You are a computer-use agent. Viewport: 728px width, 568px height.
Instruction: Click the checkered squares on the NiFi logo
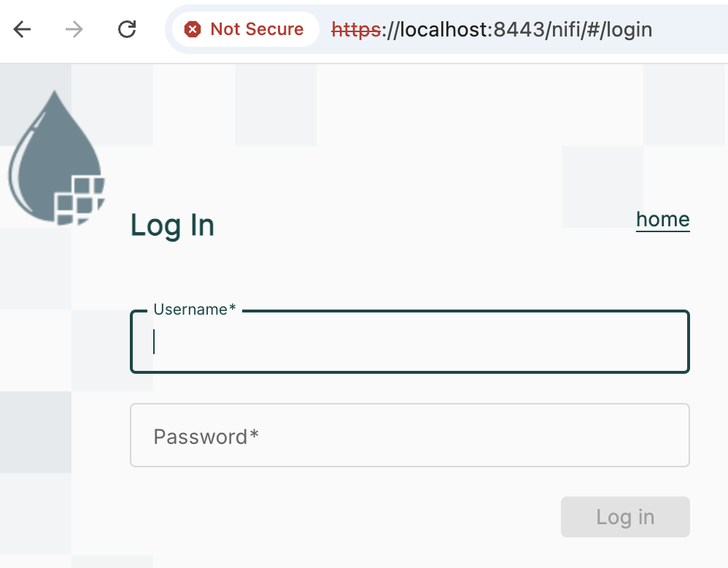click(81, 197)
